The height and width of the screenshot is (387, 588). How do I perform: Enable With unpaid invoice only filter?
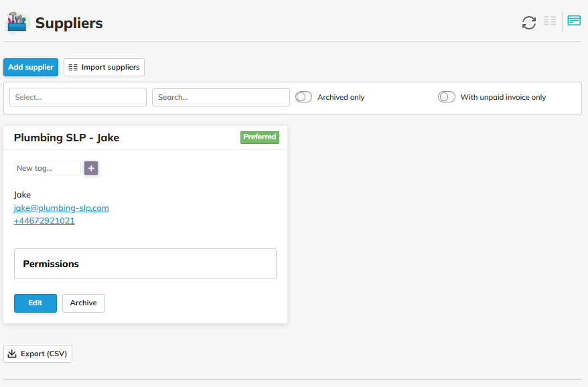[x=447, y=97]
